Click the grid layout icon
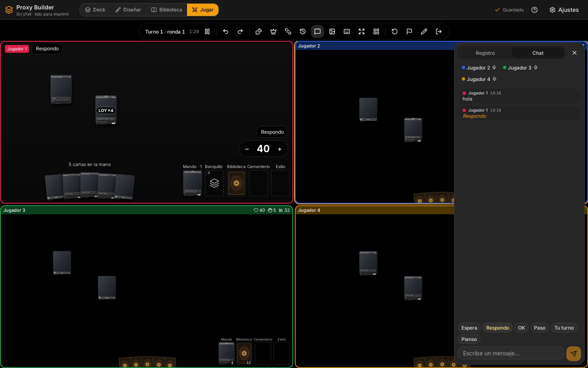Image resolution: width=588 pixels, height=368 pixels. click(x=376, y=31)
